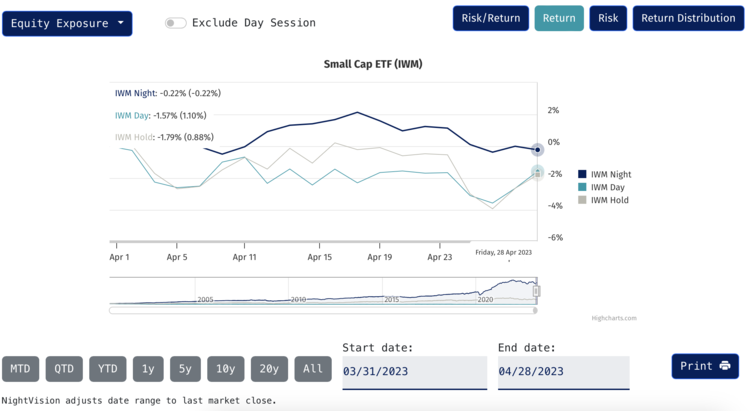Show All available history
This screenshot has width=750, height=411.
[313, 369]
